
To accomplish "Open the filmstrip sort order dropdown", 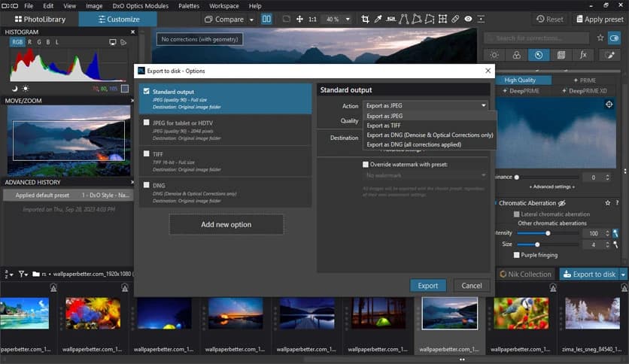I will [x=9, y=275].
